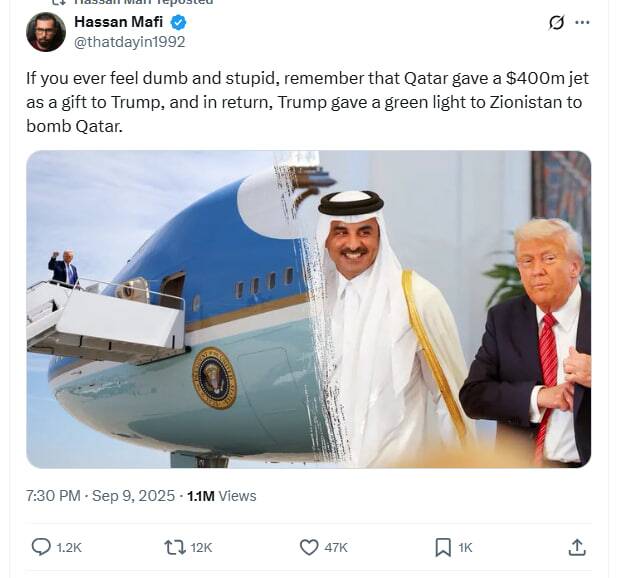Click the 7:30 PM Sep 9, 2025 timestamp
Screen dimensions: 617x578
[100, 496]
